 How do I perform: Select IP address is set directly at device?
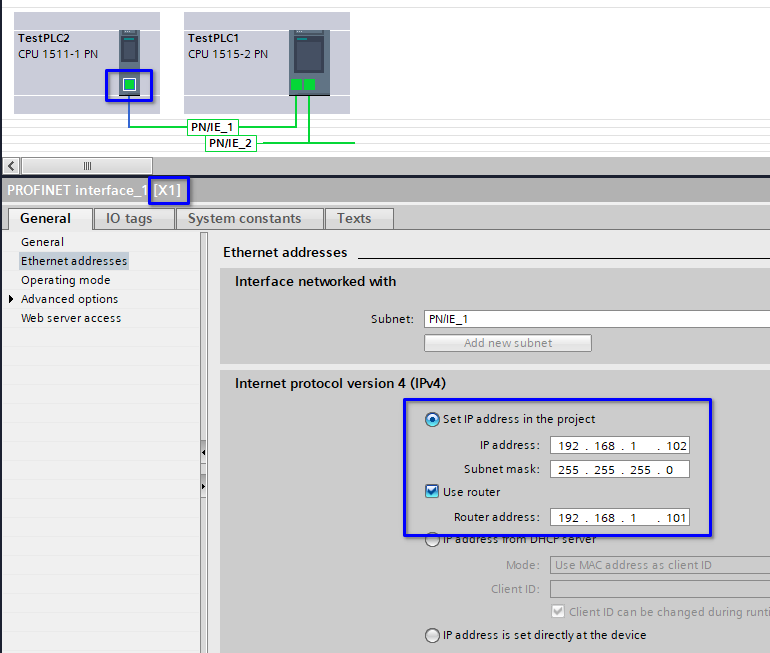pos(432,635)
